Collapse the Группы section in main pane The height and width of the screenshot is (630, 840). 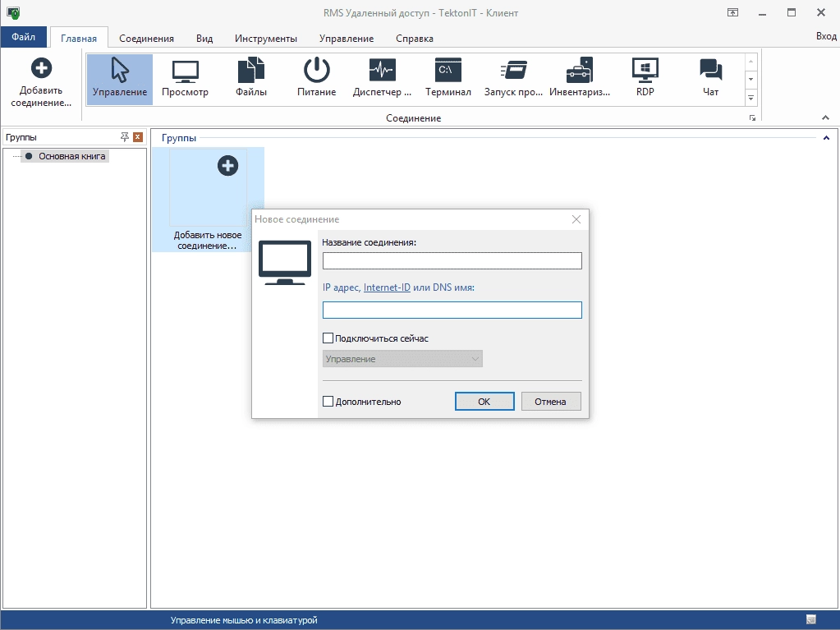pyautogui.click(x=826, y=138)
